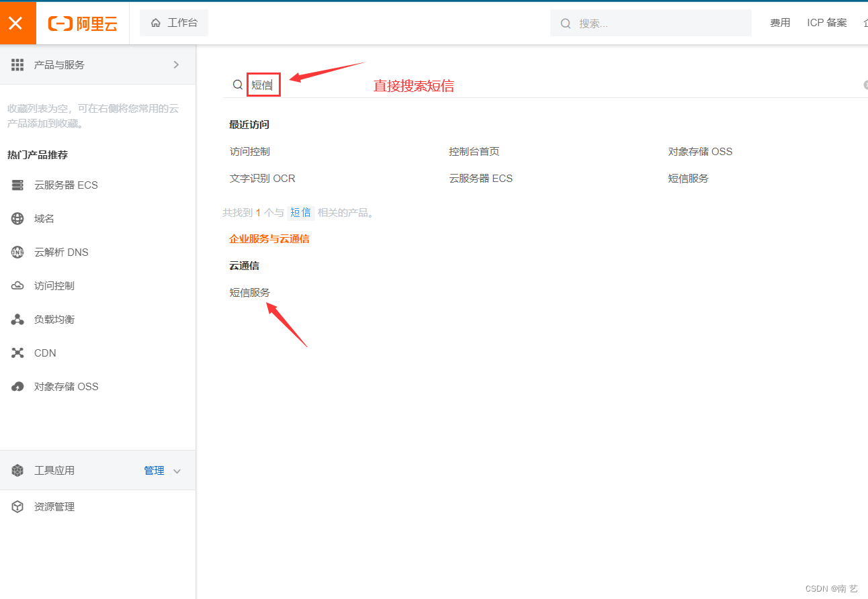Click the 对象存储 OSS cloud icon in the sidebar
Viewport: 868px width, 599px height.
17,387
